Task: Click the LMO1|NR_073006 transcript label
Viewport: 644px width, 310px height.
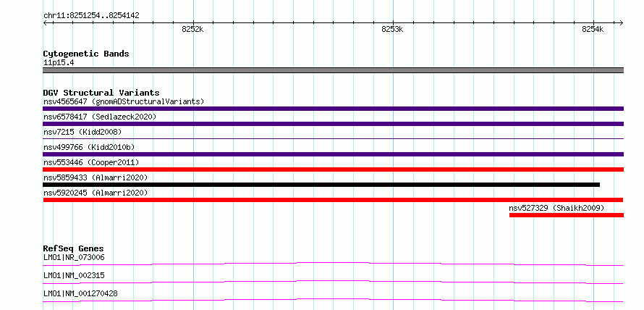Action: click(x=74, y=258)
